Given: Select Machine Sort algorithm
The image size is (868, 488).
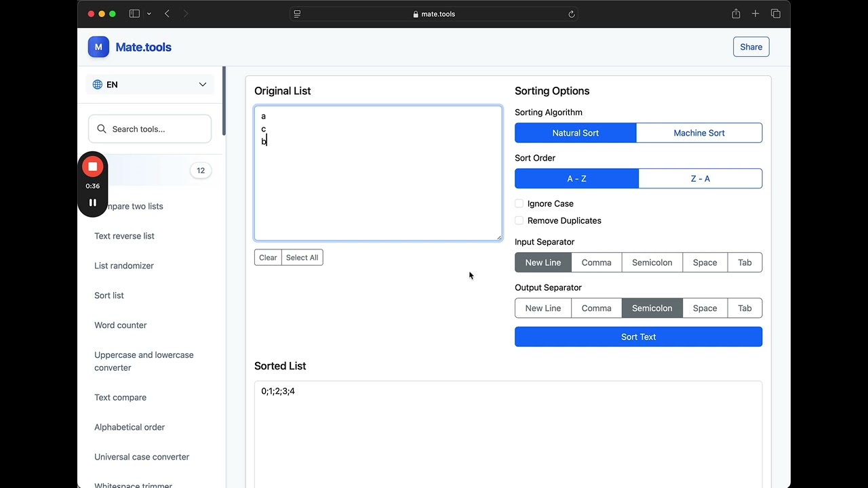Looking at the screenshot, I should 699,133.
